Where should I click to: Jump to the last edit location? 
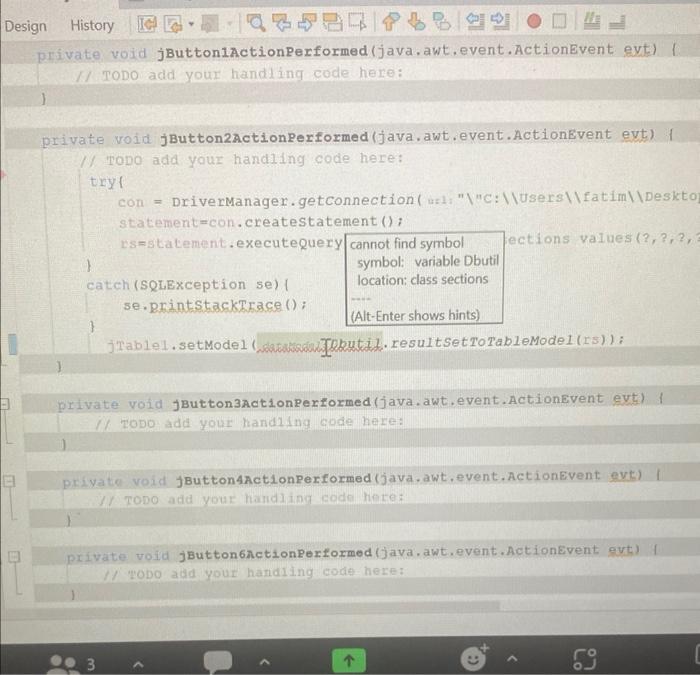tap(147, 23)
